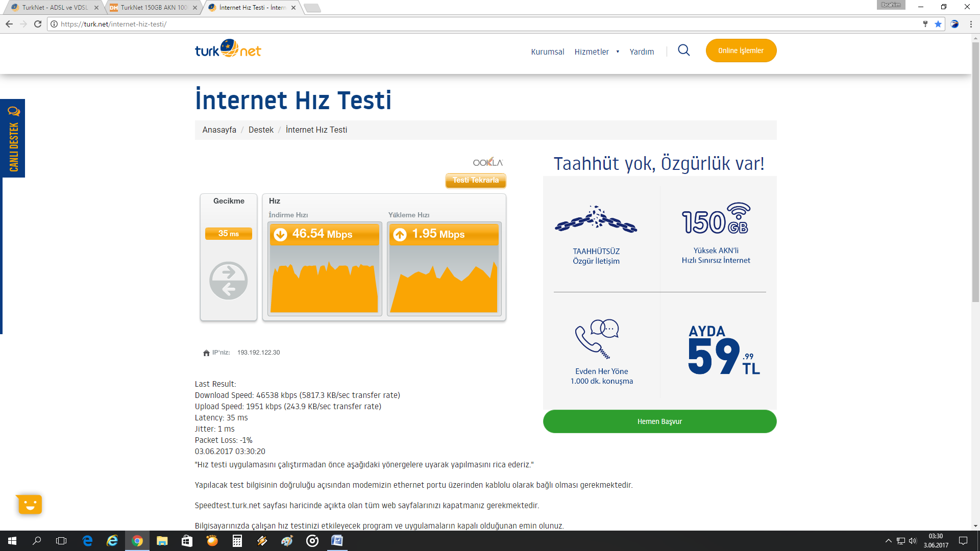Image resolution: width=980 pixels, height=551 pixels.
Task: Reload the page with the refresh icon
Action: coord(38,24)
